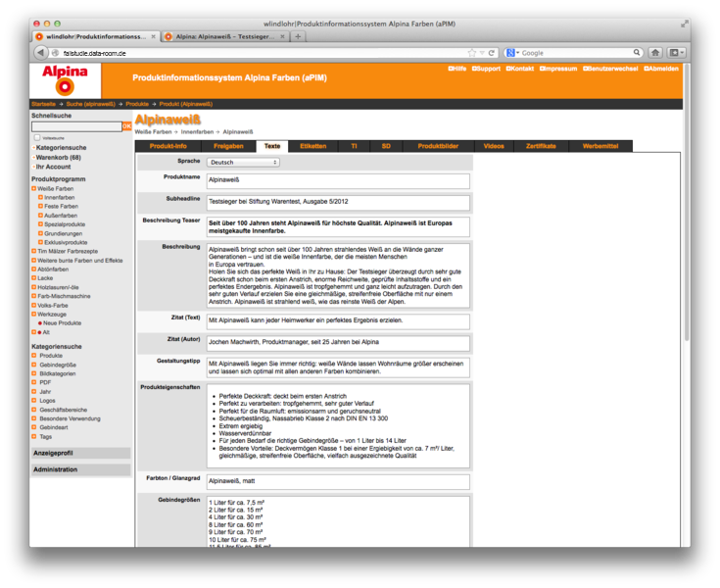Open the Kategoriensuche sidebar link
Image resolution: width=720 pixels, height=588 pixels.
click(x=61, y=147)
